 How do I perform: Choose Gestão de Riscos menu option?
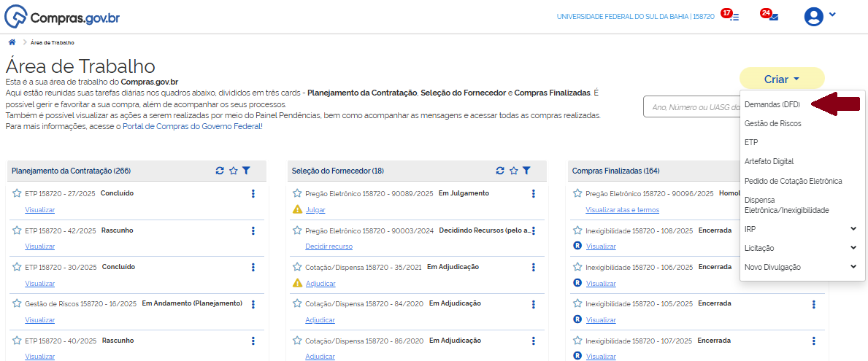[x=772, y=123]
